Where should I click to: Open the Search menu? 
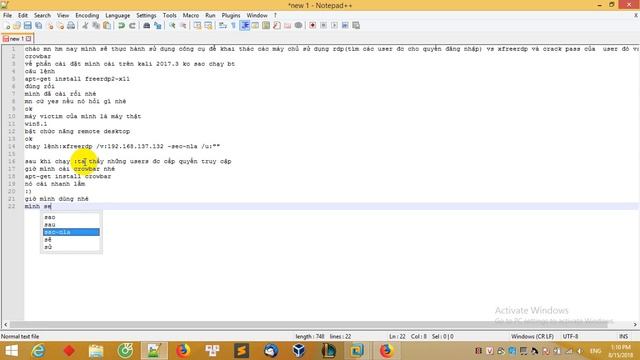42,16
